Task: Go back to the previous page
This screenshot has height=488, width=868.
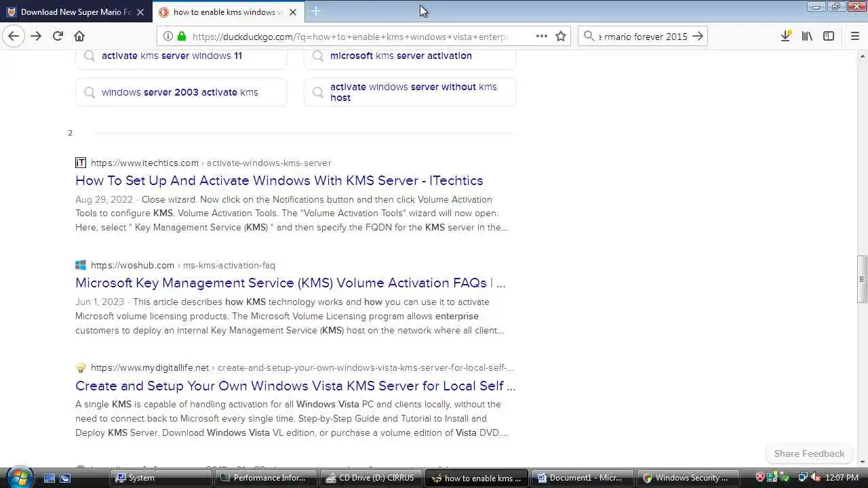Action: click(x=14, y=37)
